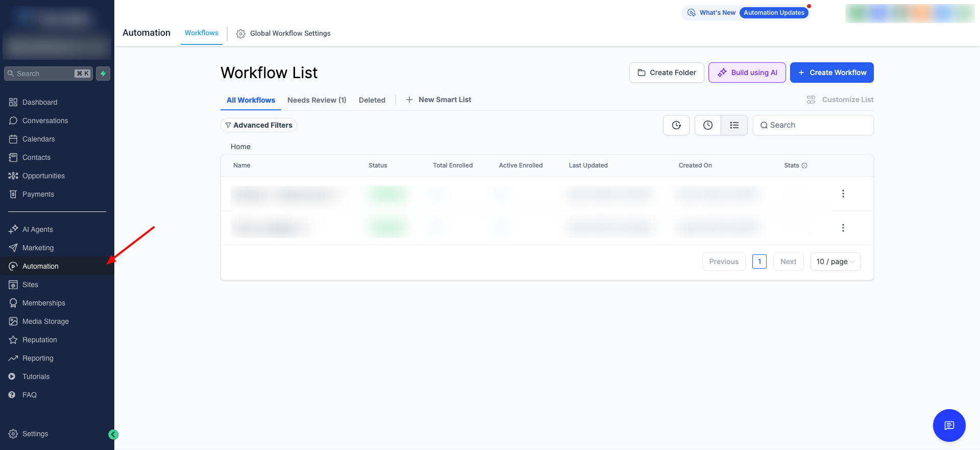Screen dimensions: 980x450
Task: Click the Global Workflow Settings gear icon
Action: pos(240,34)
